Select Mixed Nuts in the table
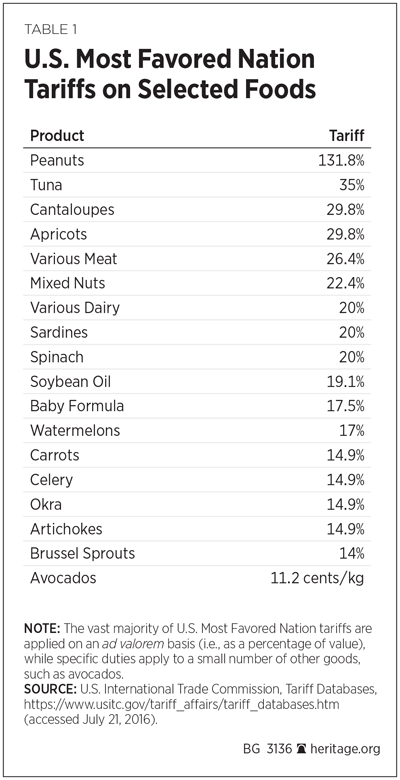 click(68, 283)
